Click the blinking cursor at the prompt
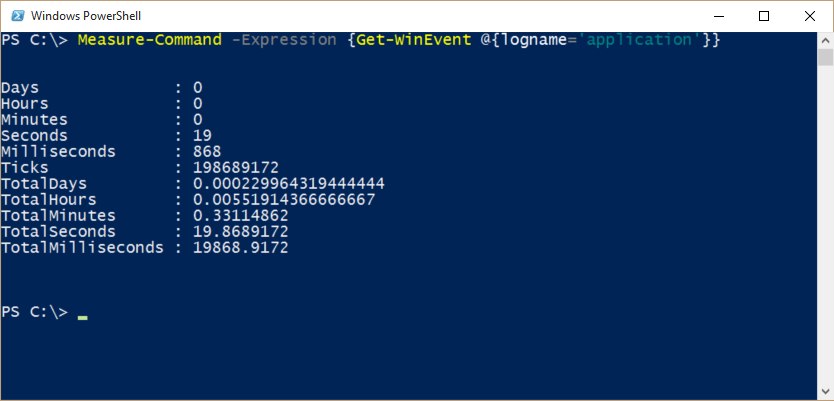Viewport: 834px width, 401px height. [82, 315]
